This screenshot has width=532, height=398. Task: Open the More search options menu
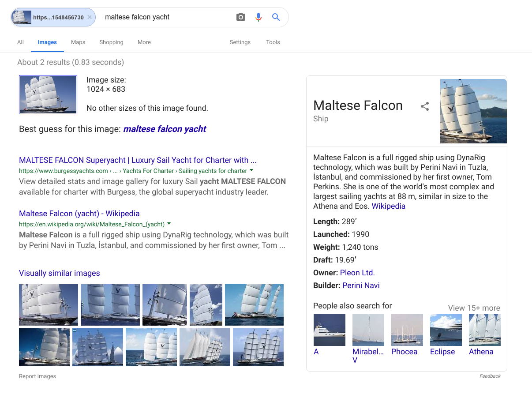pos(144,42)
